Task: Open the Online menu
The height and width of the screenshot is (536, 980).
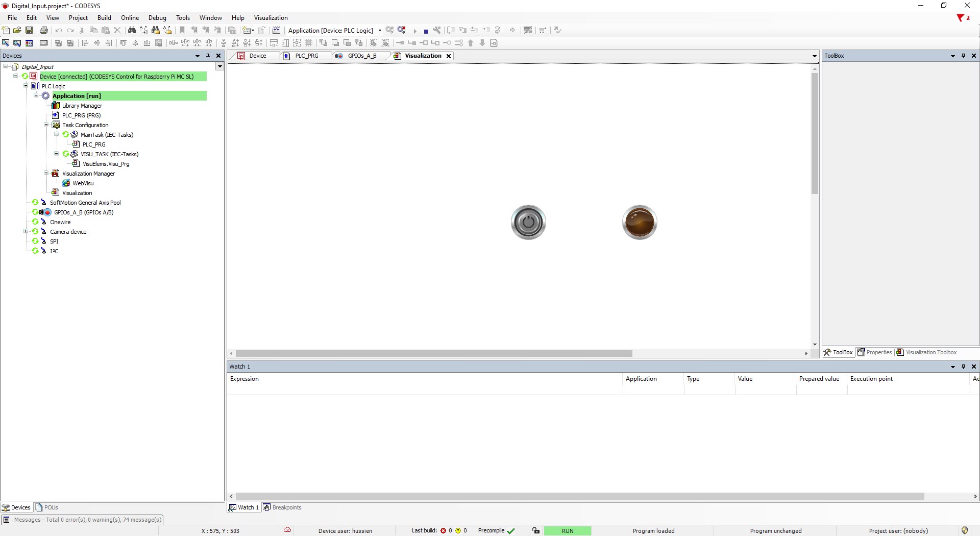Action: click(x=130, y=18)
